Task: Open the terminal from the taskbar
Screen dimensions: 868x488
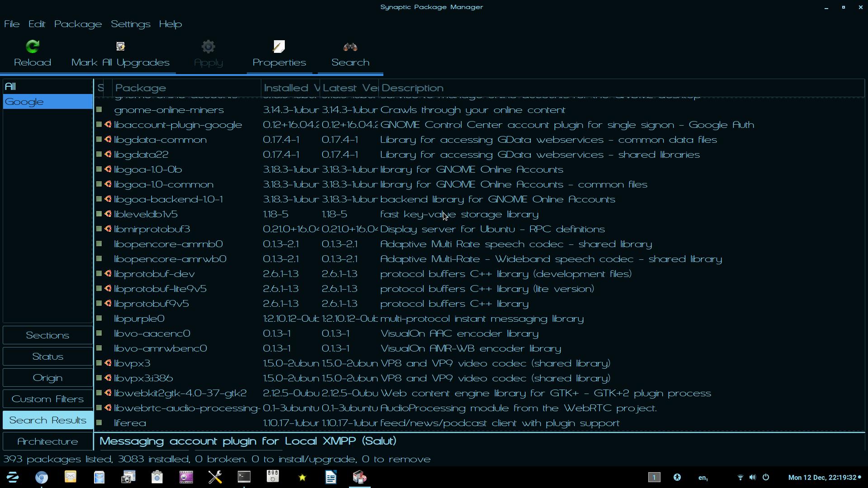Action: coord(244,477)
